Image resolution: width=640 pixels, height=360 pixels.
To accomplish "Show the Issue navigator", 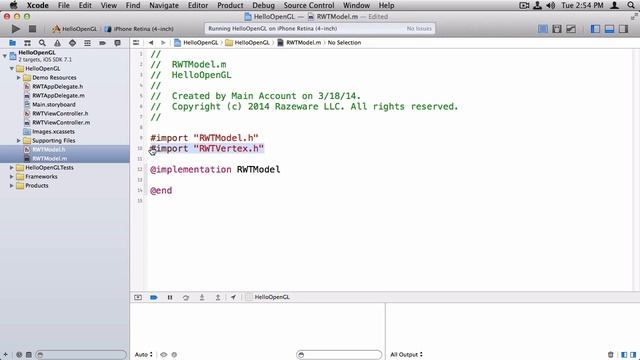I will [57, 43].
